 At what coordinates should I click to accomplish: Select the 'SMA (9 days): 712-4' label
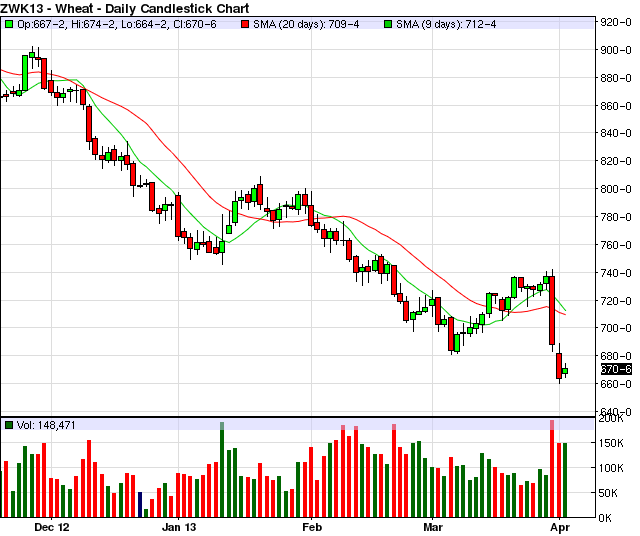446,24
